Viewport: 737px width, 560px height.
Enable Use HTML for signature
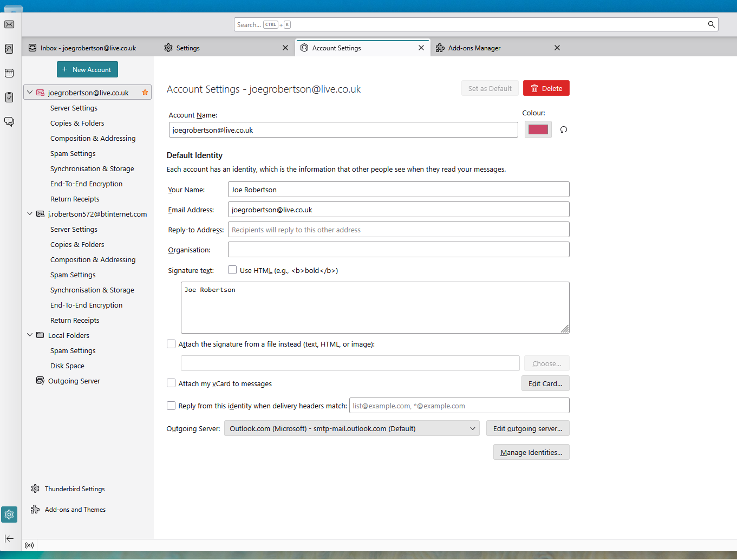pyautogui.click(x=232, y=270)
